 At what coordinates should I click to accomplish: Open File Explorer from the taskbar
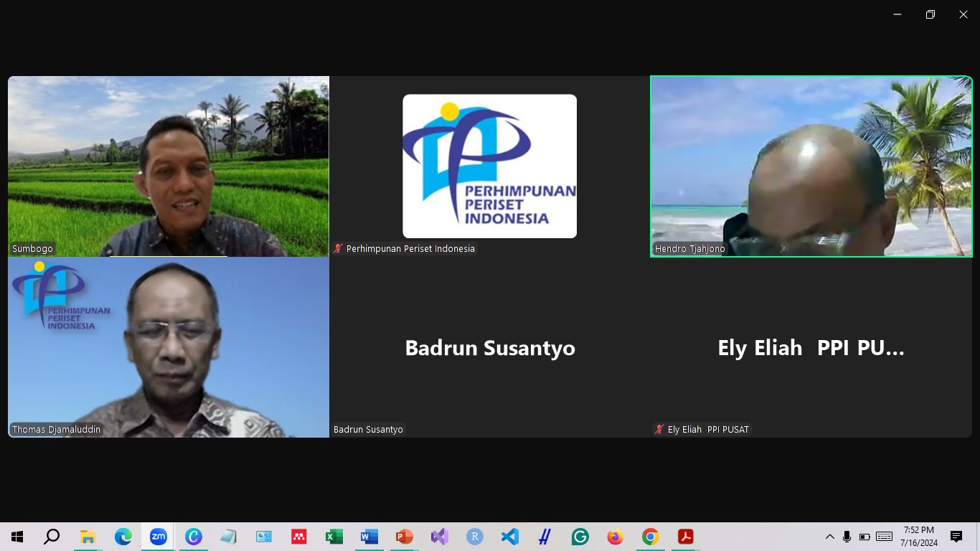coord(88,537)
